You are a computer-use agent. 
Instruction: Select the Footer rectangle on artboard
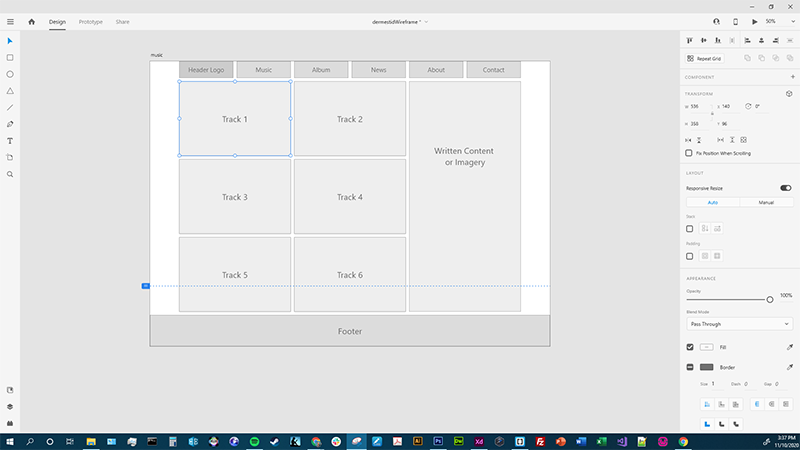pos(350,331)
